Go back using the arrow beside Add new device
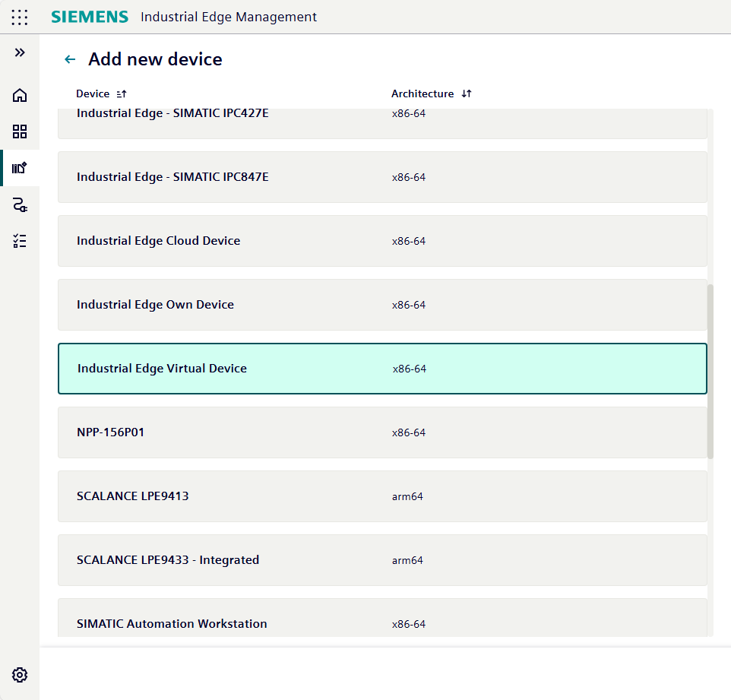The image size is (731, 700). (70, 59)
